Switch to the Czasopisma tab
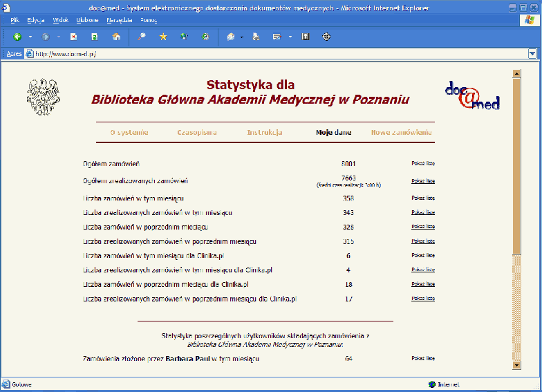542x392 pixels. (197, 132)
